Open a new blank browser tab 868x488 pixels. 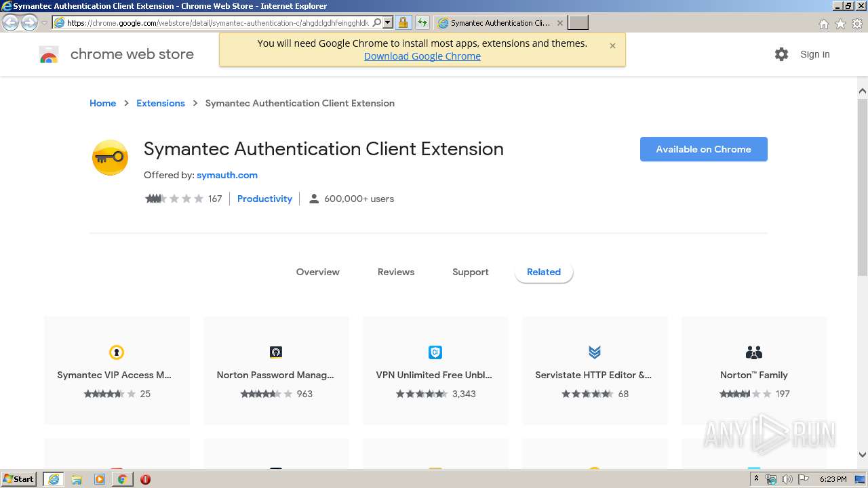coord(578,22)
